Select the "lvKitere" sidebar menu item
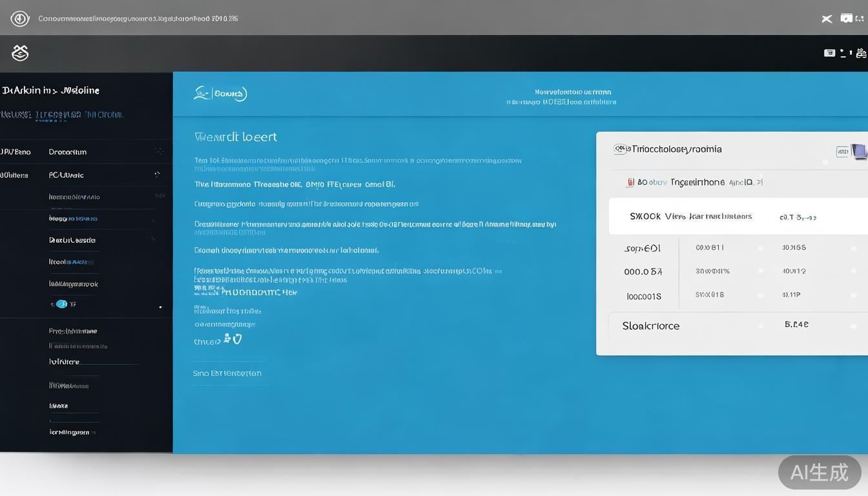The height and width of the screenshot is (496, 868). tap(65, 362)
